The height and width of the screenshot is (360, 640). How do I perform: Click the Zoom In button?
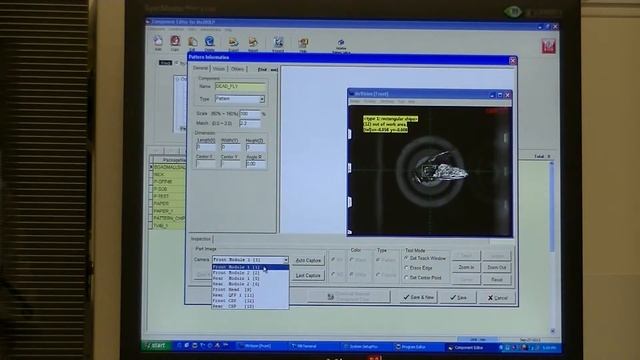click(466, 267)
